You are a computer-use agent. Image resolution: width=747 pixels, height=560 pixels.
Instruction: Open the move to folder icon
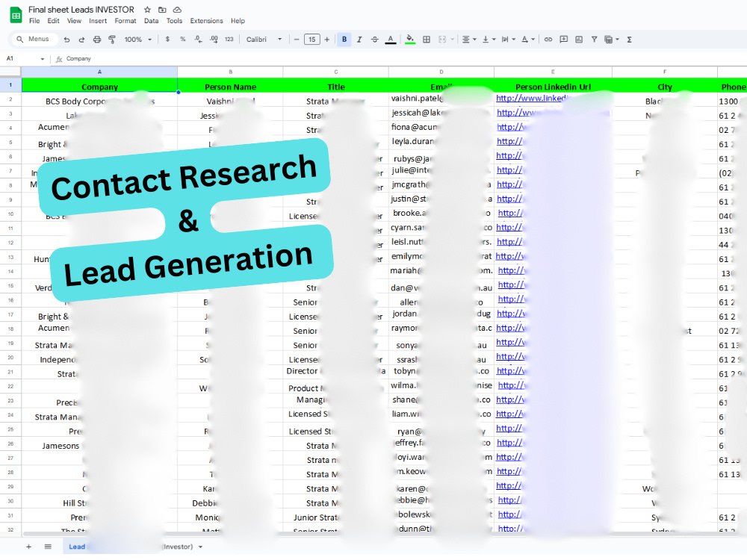(x=162, y=10)
